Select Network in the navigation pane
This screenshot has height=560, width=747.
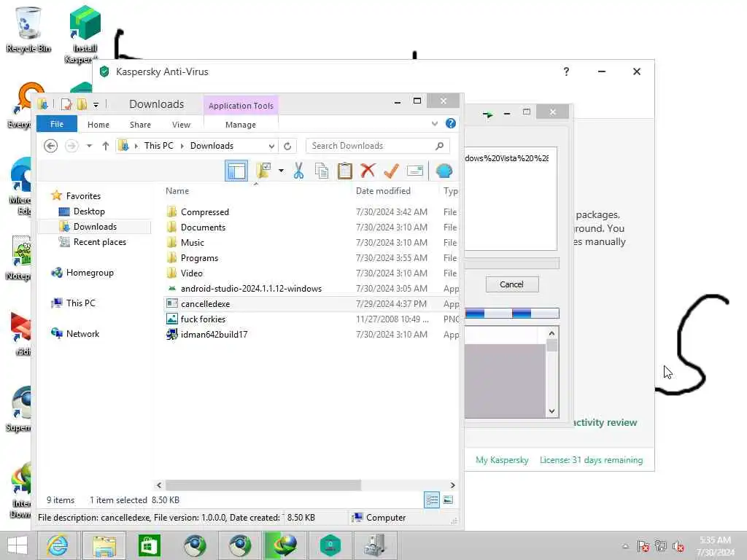point(82,334)
